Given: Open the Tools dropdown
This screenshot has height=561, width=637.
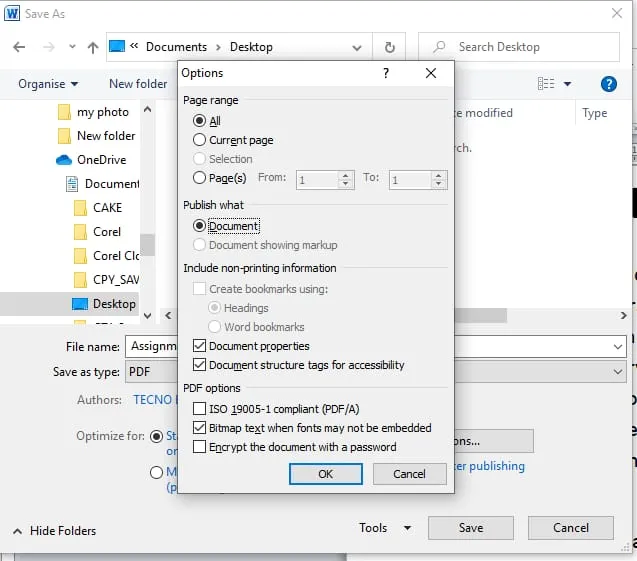Looking at the screenshot, I should (x=385, y=528).
